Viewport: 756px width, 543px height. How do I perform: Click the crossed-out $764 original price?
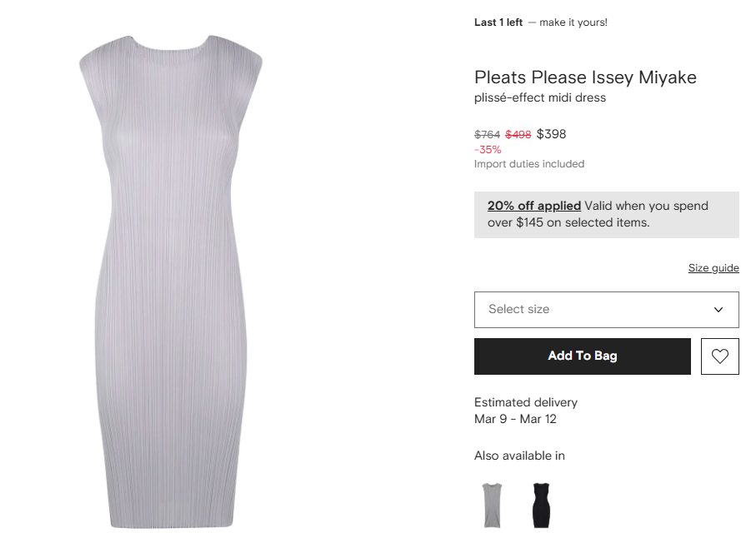tap(487, 135)
